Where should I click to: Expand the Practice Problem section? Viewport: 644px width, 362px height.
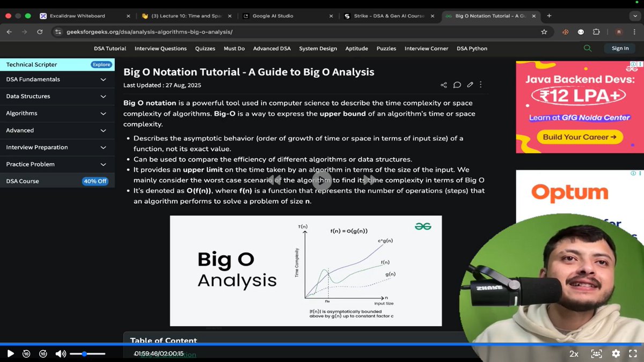(57, 164)
